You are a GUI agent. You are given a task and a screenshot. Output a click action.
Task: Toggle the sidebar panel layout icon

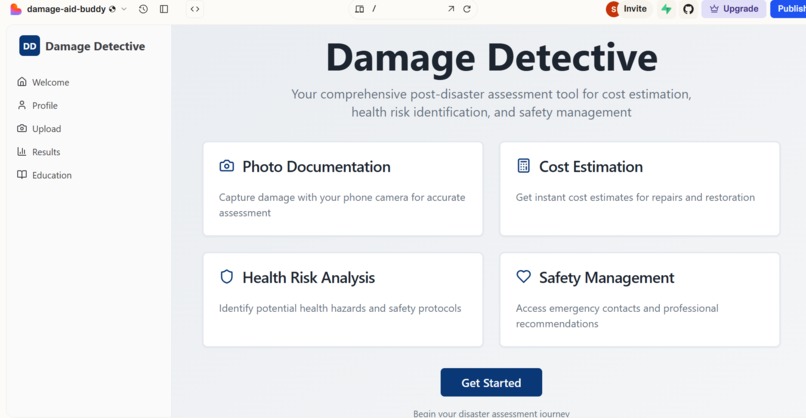click(x=164, y=9)
